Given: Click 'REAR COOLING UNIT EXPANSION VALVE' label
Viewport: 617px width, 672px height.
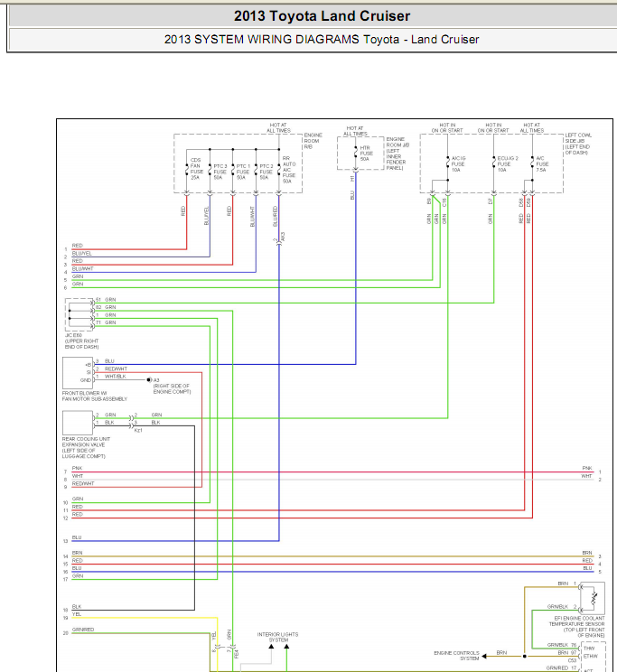Looking at the screenshot, I should [86, 447].
